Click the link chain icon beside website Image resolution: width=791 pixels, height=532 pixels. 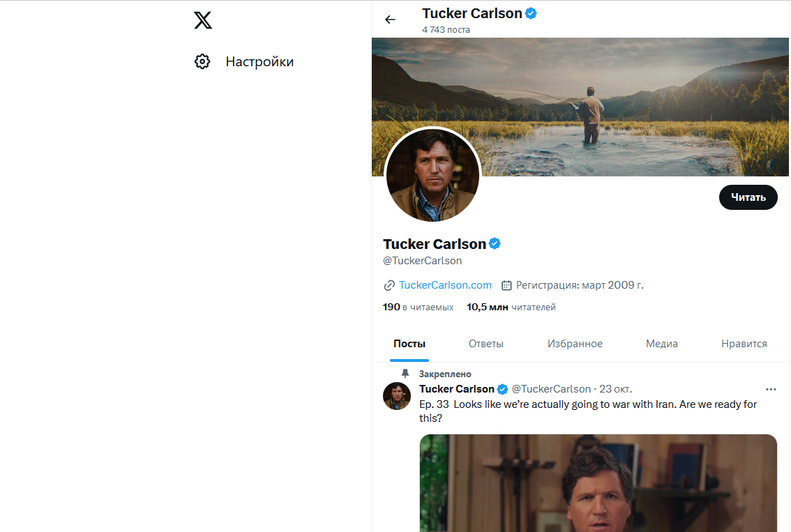389,285
